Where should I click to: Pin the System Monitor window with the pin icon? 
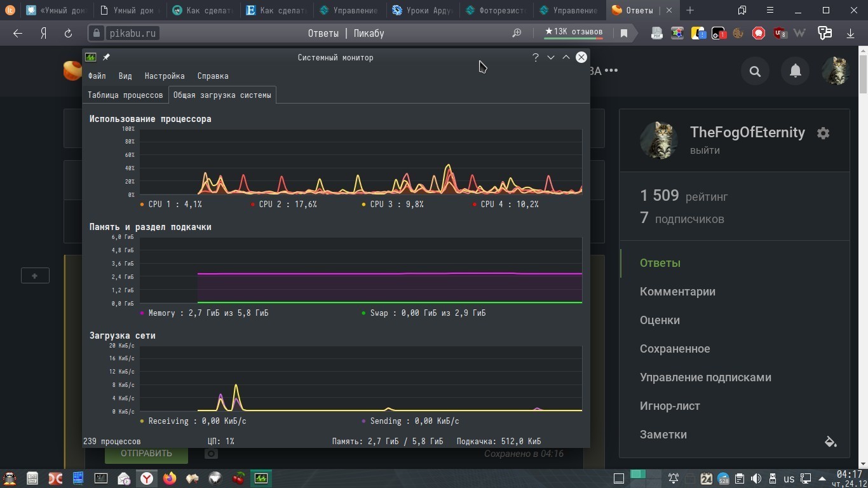106,57
